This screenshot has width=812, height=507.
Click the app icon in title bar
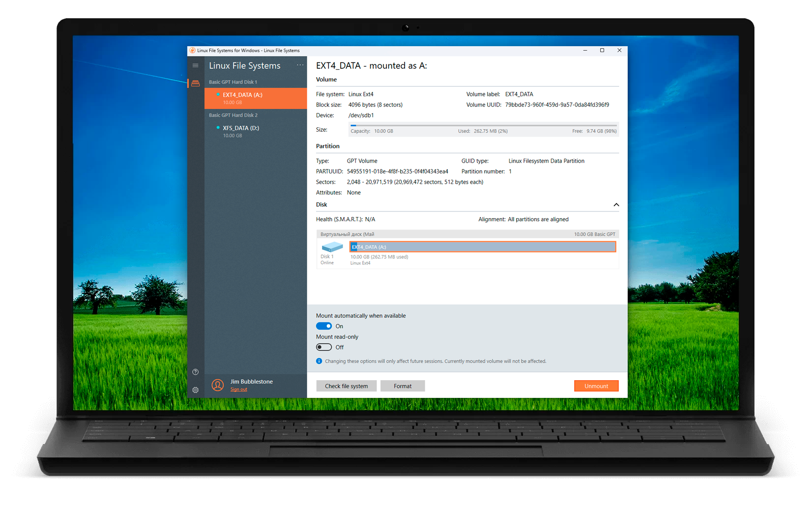192,51
